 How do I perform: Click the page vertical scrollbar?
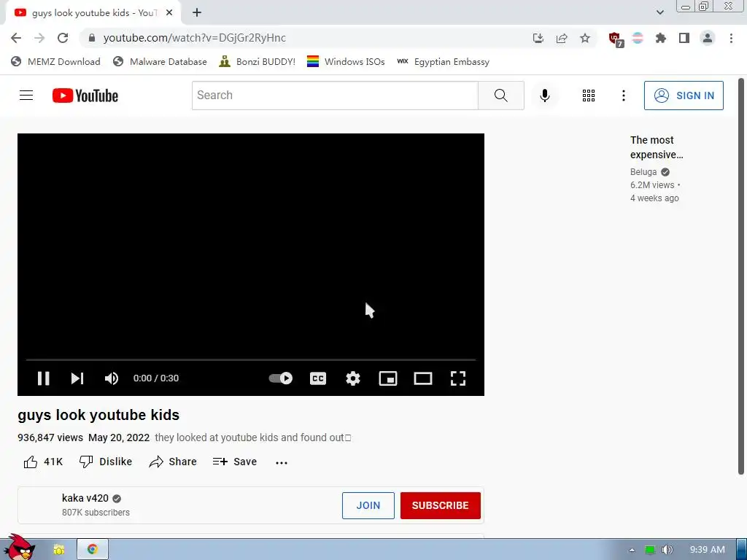tap(741, 276)
